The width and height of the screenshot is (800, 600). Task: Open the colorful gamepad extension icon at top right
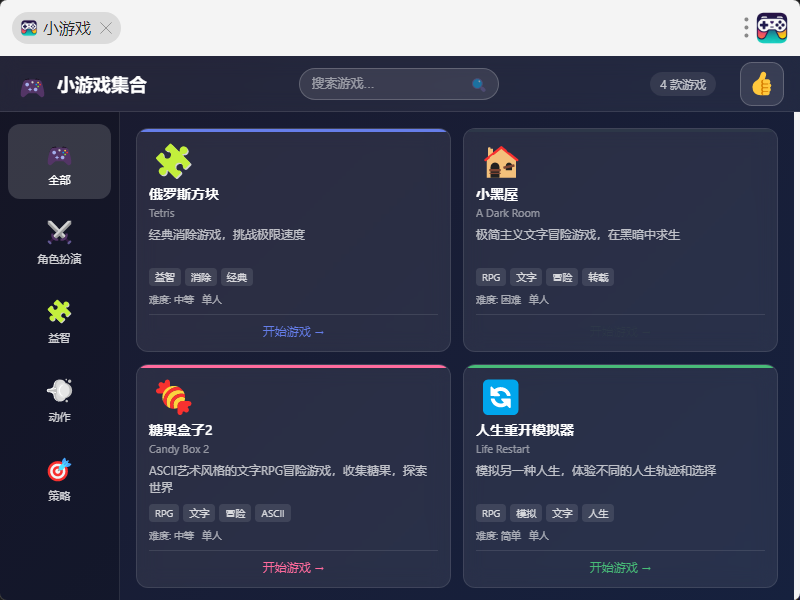coord(771,28)
